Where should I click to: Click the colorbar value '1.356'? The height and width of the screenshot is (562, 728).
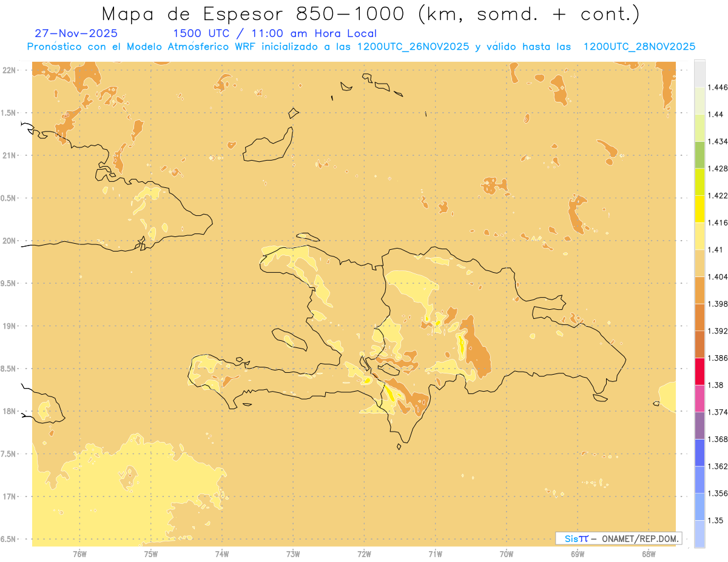tap(718, 493)
